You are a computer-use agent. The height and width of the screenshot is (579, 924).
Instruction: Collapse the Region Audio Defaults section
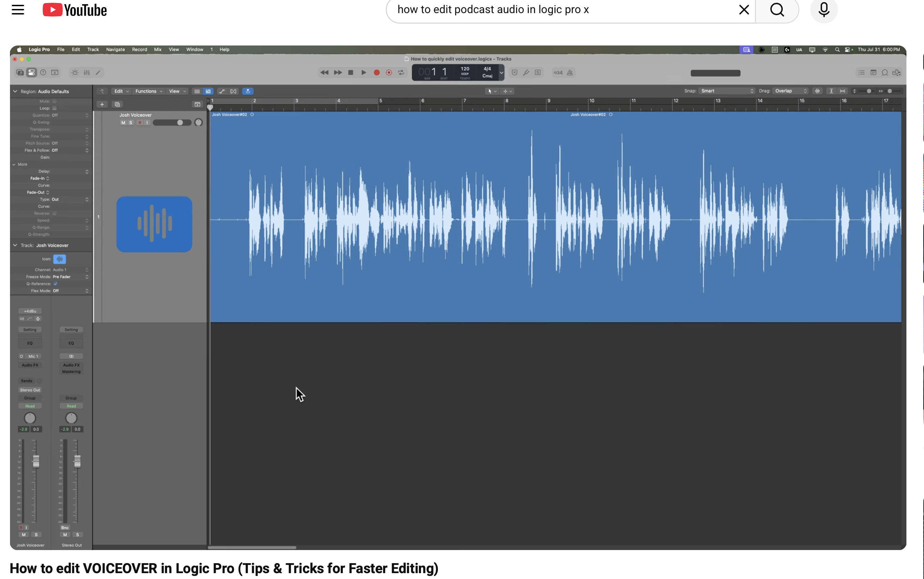coord(15,92)
